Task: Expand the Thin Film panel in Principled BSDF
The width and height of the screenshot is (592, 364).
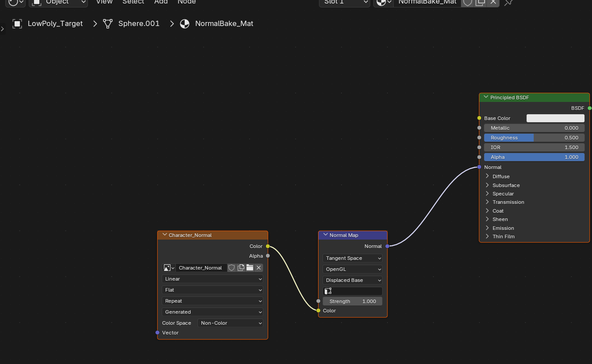Action: click(487, 236)
